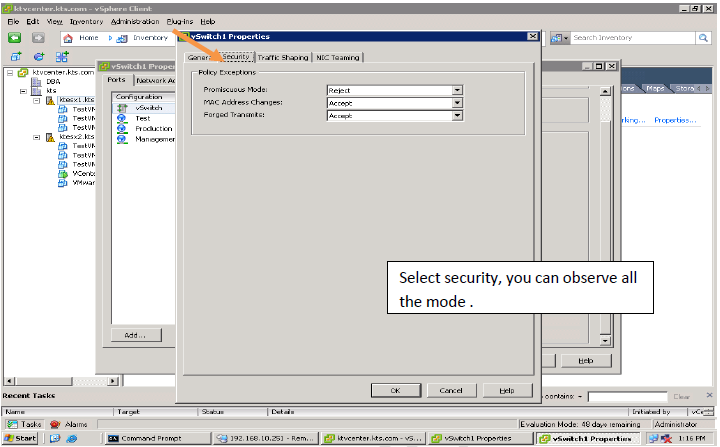
Task: Open the Administration menu
Action: click(x=135, y=22)
